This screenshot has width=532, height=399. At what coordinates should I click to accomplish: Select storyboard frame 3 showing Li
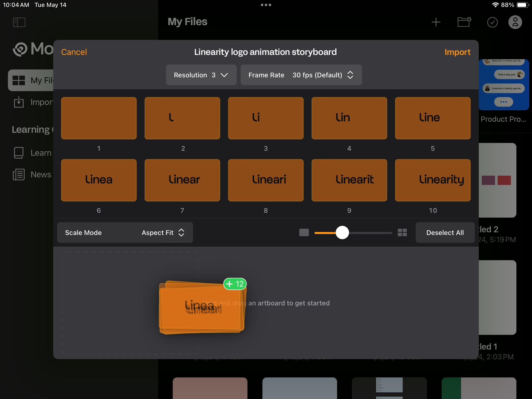(266, 118)
